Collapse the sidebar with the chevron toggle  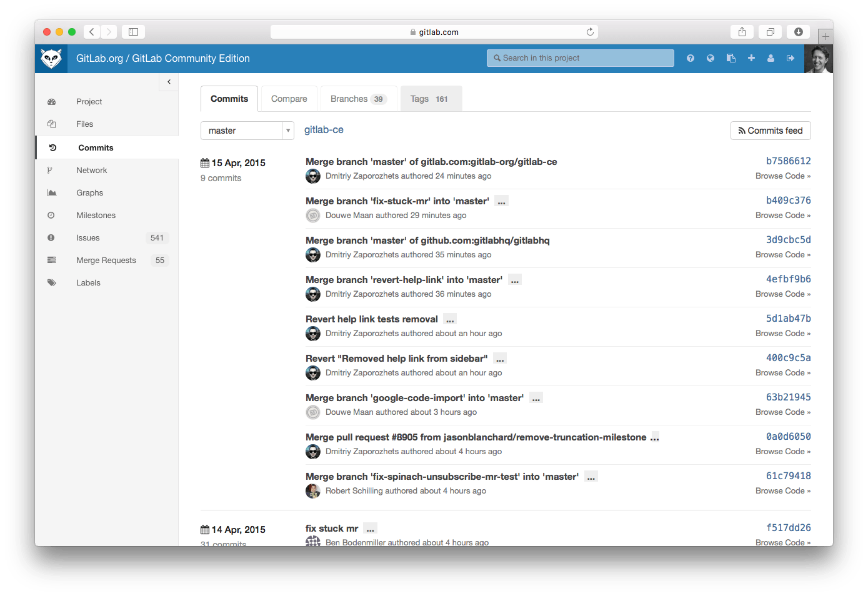point(169,82)
